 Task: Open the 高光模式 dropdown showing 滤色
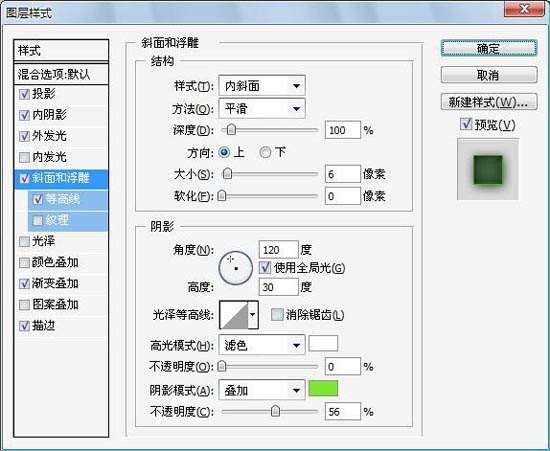point(262,345)
